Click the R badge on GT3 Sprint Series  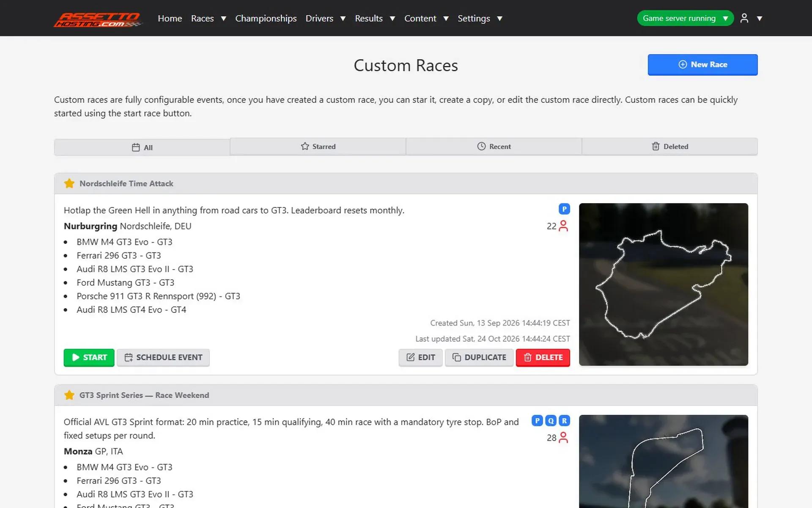point(564,421)
